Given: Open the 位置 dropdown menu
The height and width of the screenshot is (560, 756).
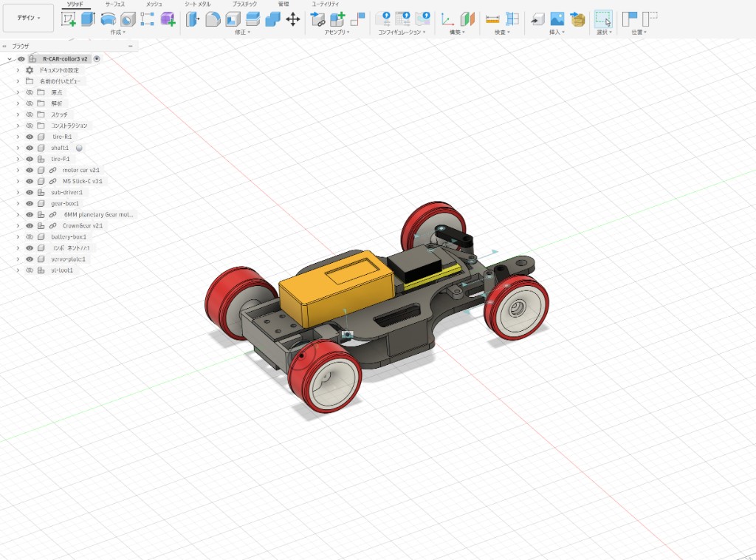Looking at the screenshot, I should click(x=639, y=33).
